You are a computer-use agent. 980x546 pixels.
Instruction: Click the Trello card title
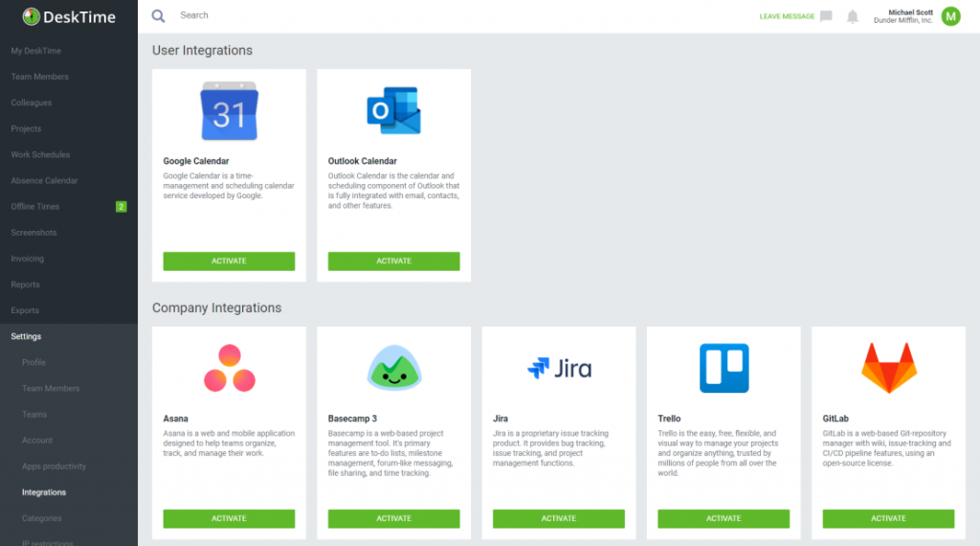(669, 419)
